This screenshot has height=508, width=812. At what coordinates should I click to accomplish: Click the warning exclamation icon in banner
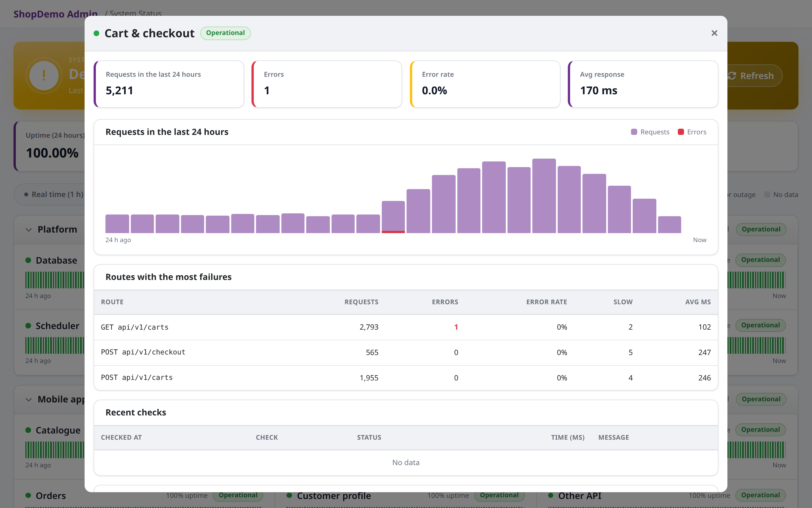tap(44, 76)
